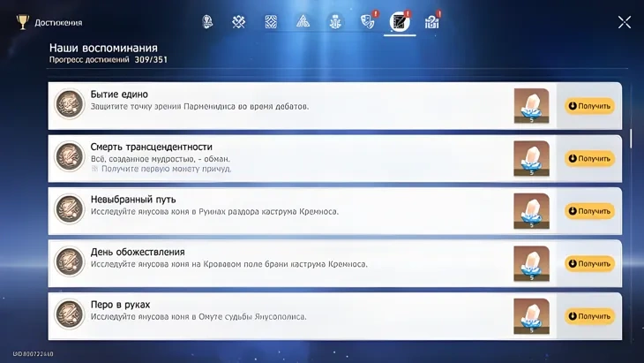Open the triangle-shaped category icon

[303, 22]
